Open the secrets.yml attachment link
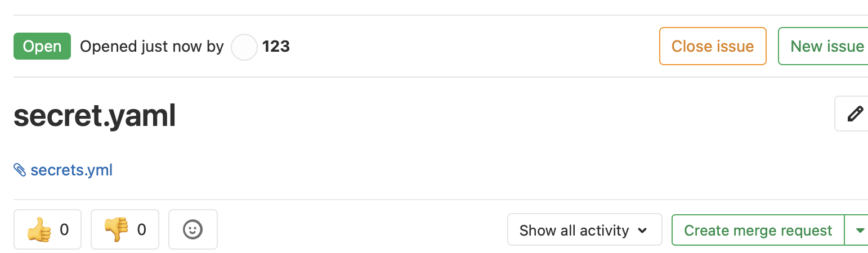The height and width of the screenshot is (253, 868). (x=71, y=170)
